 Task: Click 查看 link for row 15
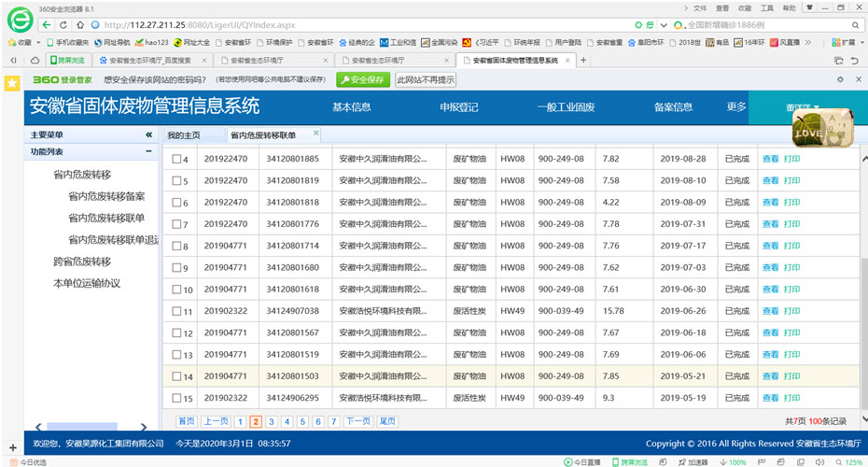click(770, 398)
